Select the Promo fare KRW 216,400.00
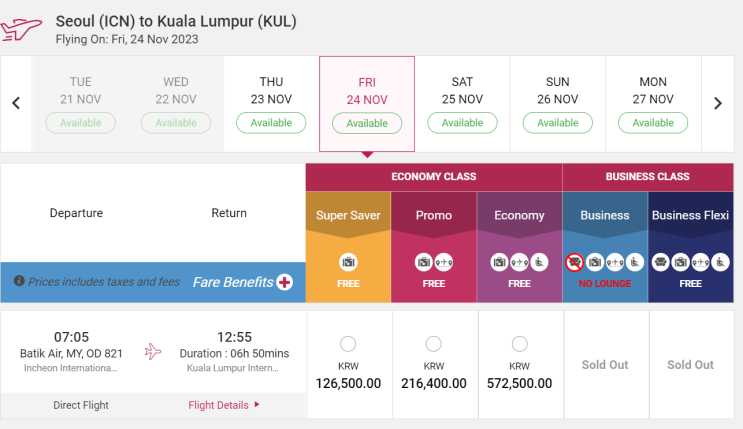Image resolution: width=743 pixels, height=429 pixels. tap(434, 344)
